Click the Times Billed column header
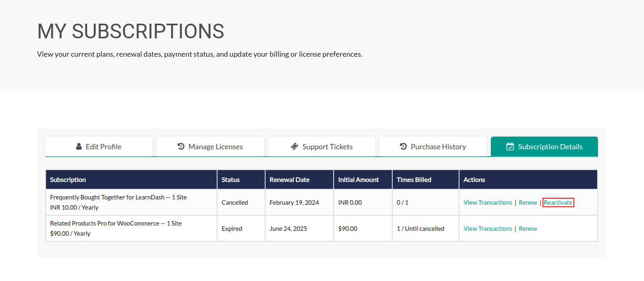Image resolution: width=644 pixels, height=281 pixels. coord(414,180)
